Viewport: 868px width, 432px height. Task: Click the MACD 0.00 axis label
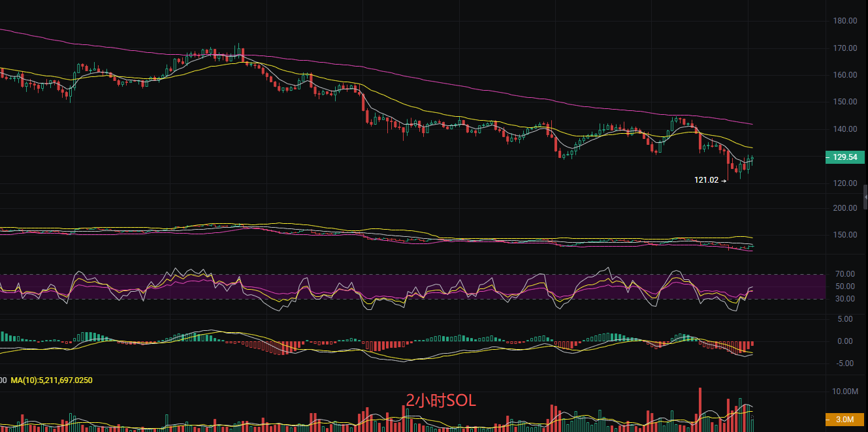pos(845,341)
